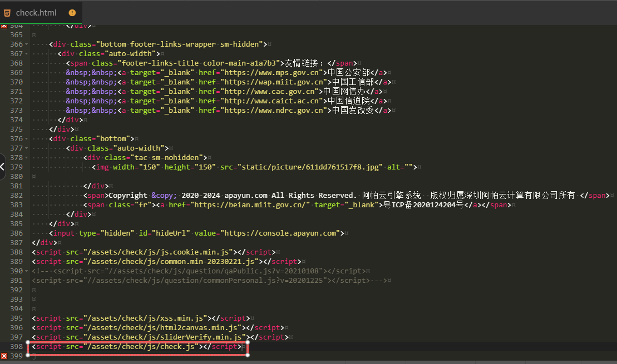Click line number 386 in the gutter
This screenshot has width=617, height=364.
pos(16,233)
